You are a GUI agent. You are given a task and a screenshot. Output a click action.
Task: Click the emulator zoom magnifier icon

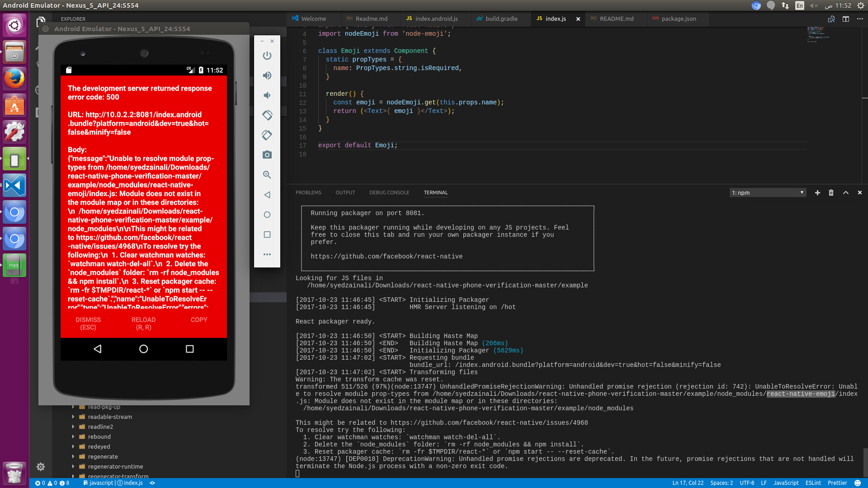(267, 175)
